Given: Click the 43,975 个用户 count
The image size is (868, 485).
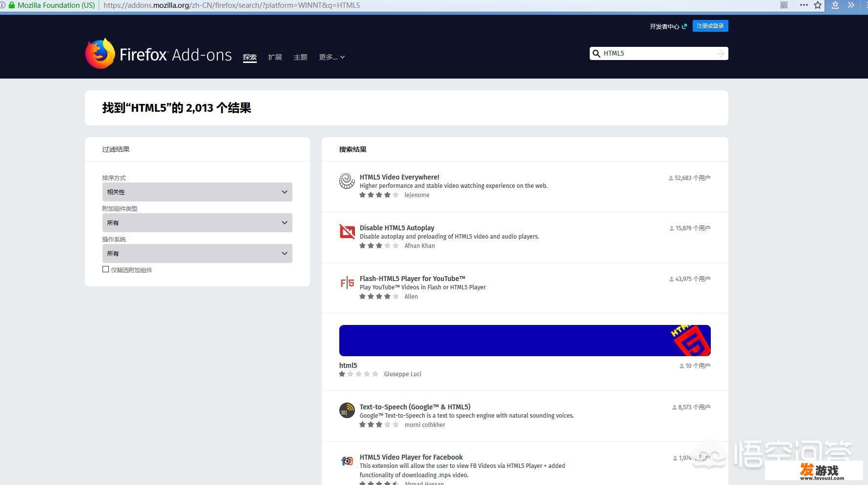Looking at the screenshot, I should click(690, 279).
